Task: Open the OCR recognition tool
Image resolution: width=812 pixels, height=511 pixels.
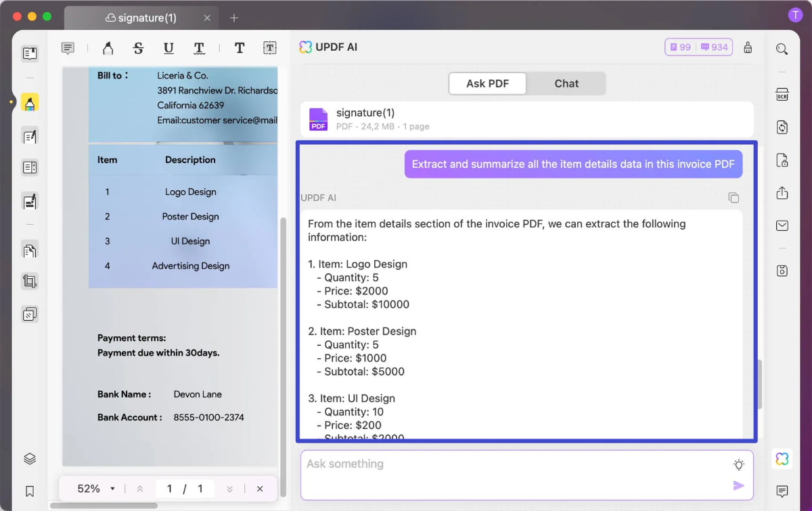Action: 782,95
